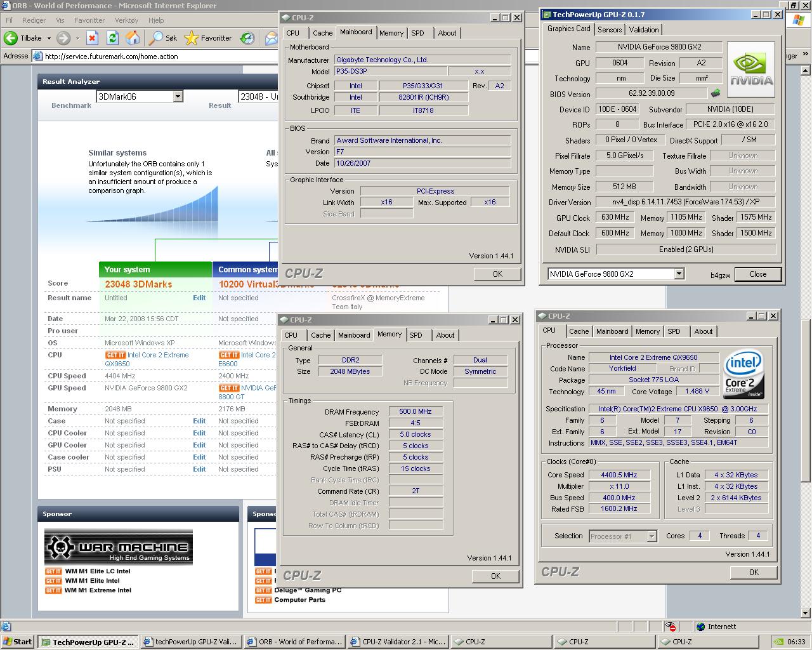The width and height of the screenshot is (812, 650).
Task: Open the Favoritter menu in the IE menu bar
Action: 89,20
